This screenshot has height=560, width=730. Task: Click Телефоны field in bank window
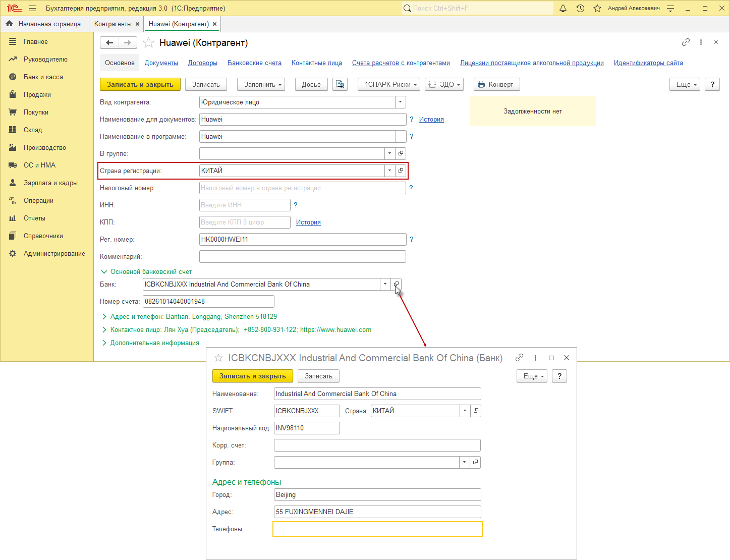click(x=377, y=529)
